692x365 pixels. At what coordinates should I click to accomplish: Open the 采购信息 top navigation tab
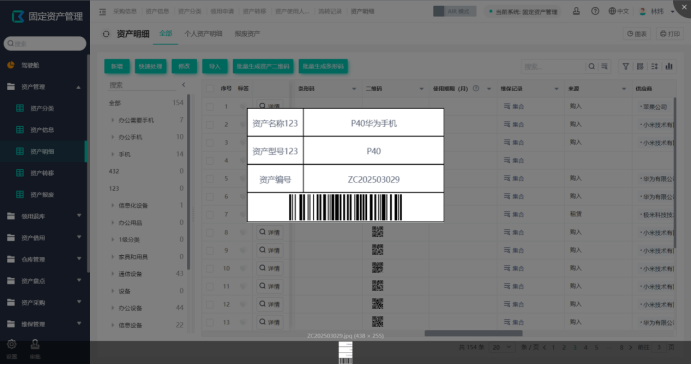125,11
